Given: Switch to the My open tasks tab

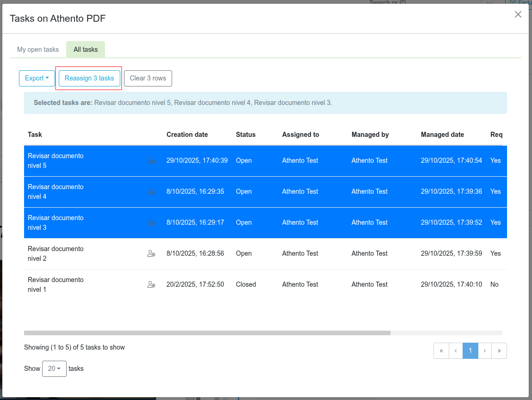Looking at the screenshot, I should 38,49.
